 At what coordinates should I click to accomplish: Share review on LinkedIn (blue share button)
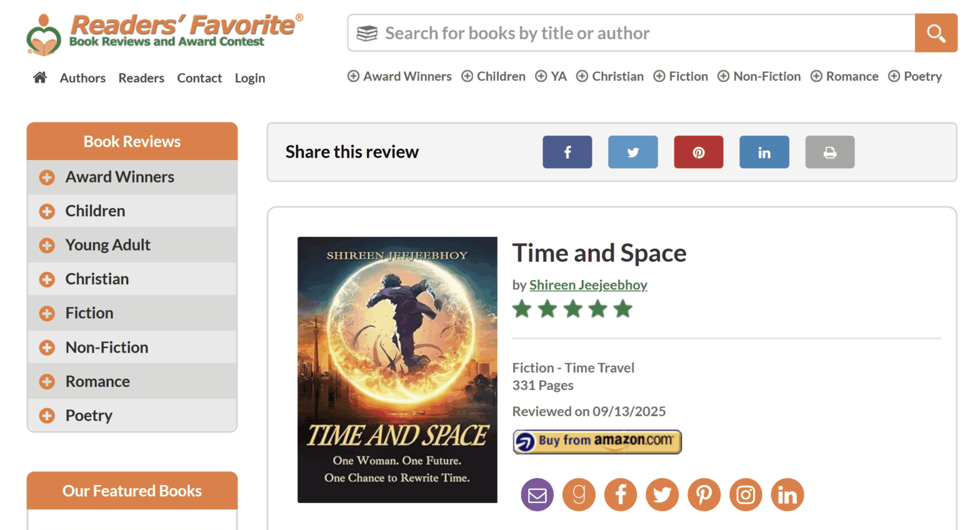[764, 152]
